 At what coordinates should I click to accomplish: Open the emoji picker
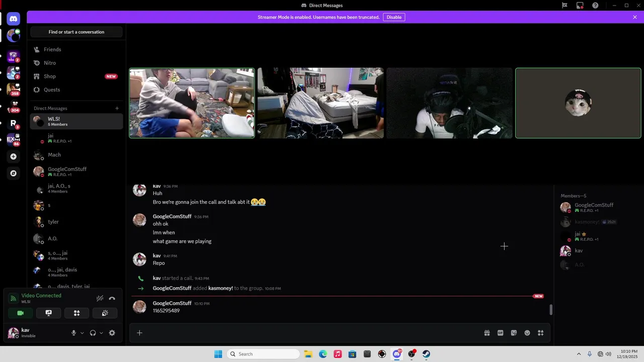(527, 333)
